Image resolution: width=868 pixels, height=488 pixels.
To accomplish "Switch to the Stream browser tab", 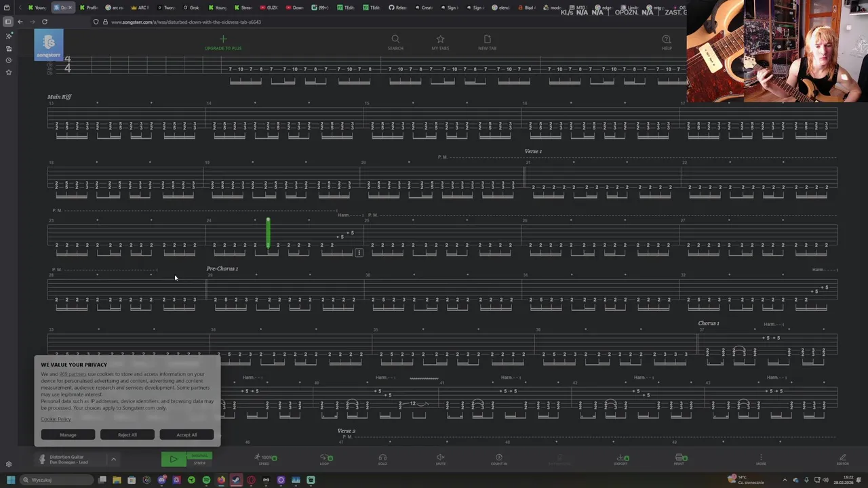I will 243,7.
